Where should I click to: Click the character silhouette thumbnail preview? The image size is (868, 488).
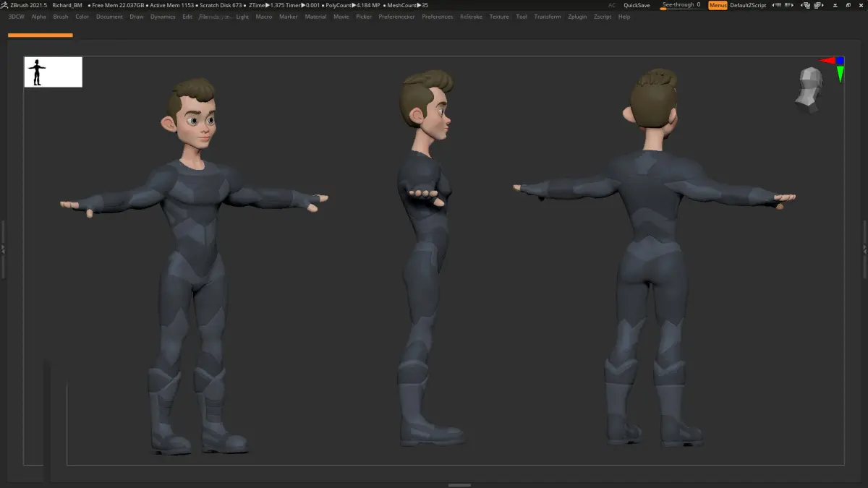(x=54, y=72)
